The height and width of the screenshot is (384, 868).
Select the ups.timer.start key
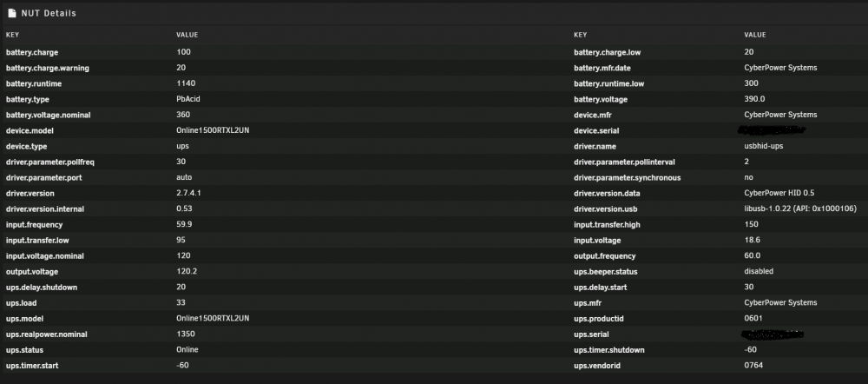coord(32,366)
